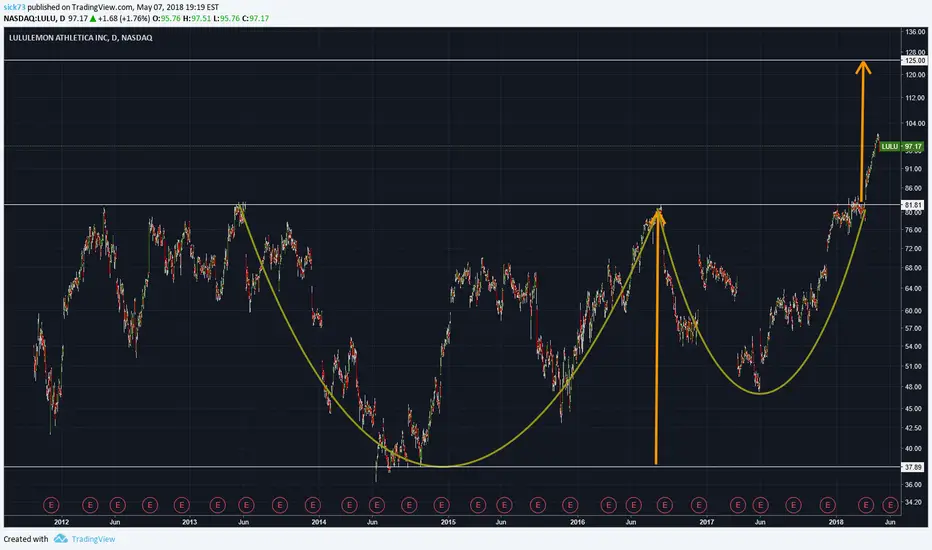Click the 104.00 price axis label
932x550 pixels.
(915, 124)
